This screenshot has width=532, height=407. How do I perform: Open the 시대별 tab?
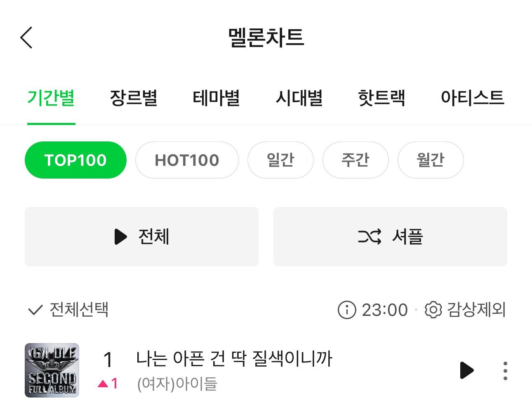point(299,98)
